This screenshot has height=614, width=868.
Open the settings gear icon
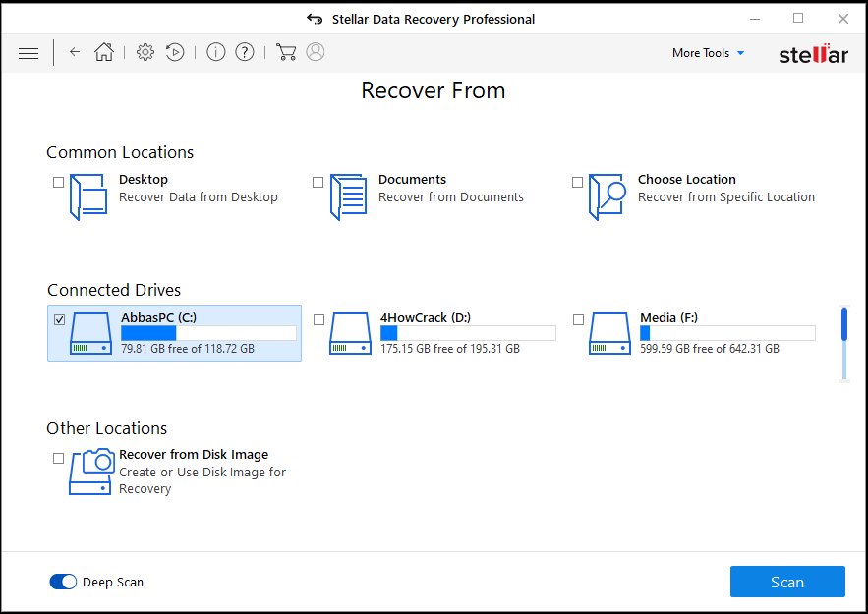coord(145,52)
